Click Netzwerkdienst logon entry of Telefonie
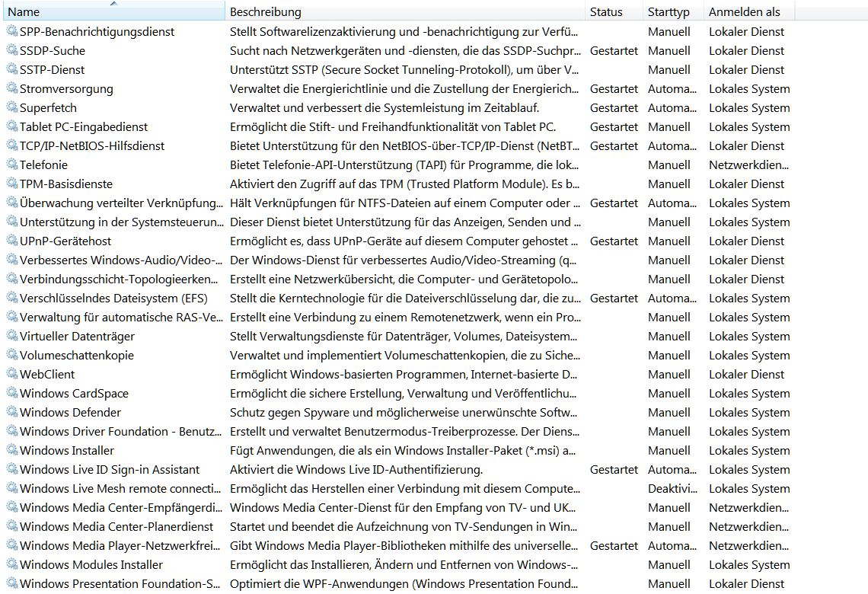This screenshot has width=868, height=594. click(748, 165)
